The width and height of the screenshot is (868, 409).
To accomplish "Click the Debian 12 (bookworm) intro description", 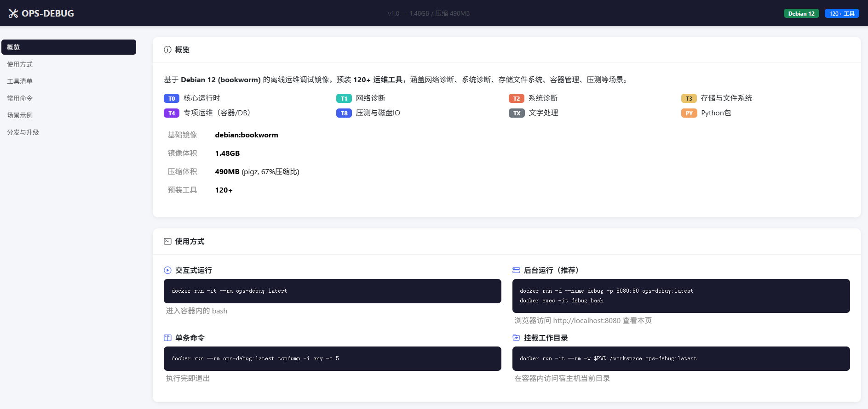I will point(397,80).
